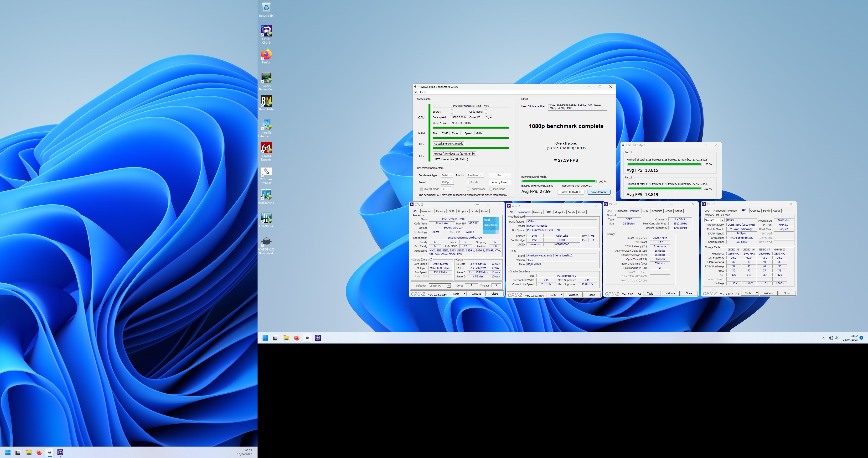Enable the Pmode checkbox
868x458 pixels.
[468, 182]
